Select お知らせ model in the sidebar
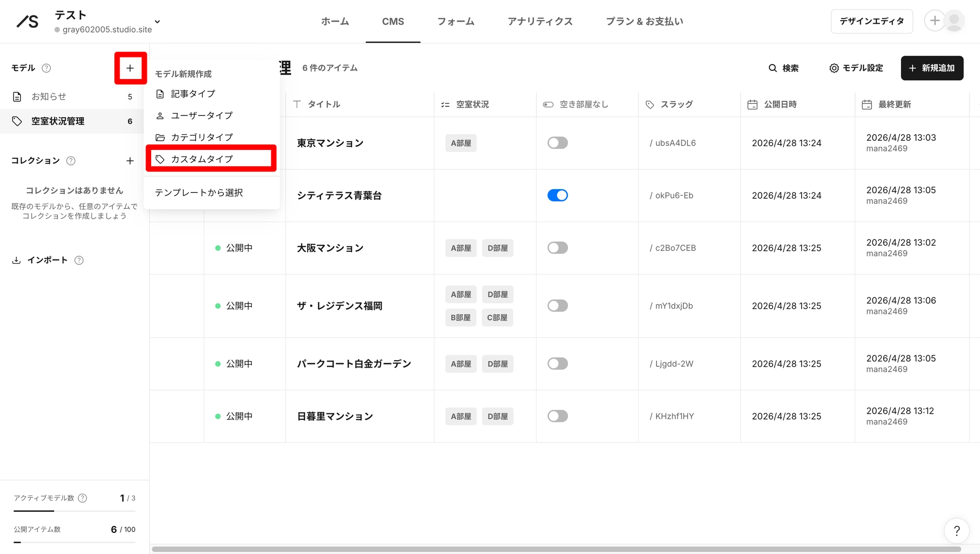Screen dimensions: 980x554 tap(72, 97)
